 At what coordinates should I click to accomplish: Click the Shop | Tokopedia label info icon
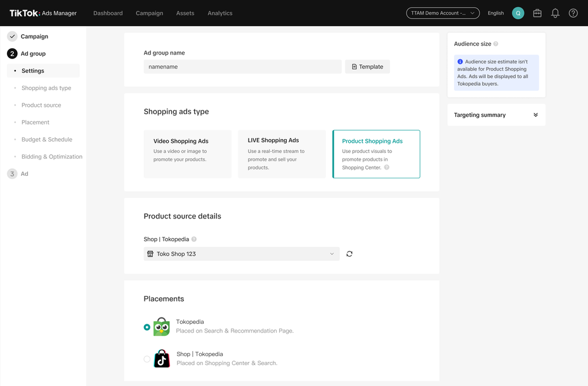[194, 239]
